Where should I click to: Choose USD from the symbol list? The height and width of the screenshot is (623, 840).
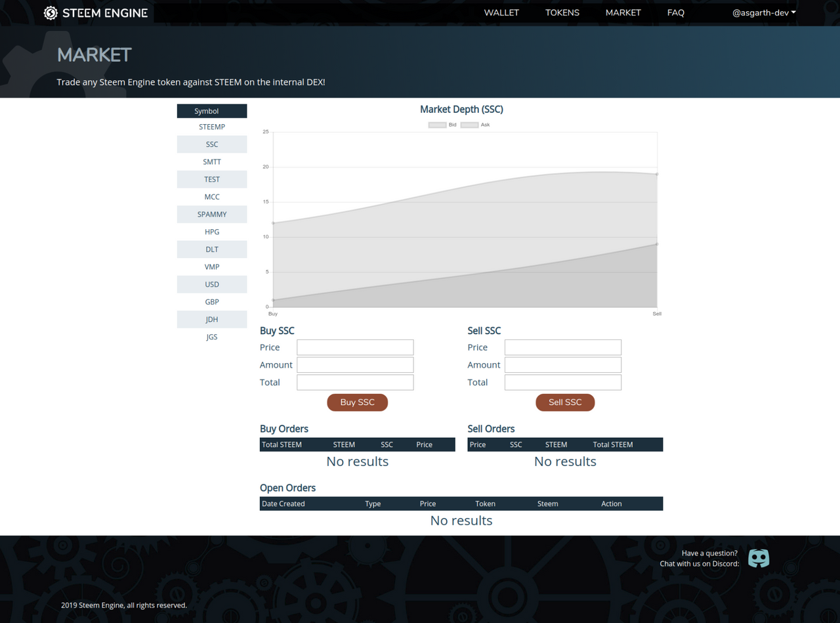click(x=212, y=284)
